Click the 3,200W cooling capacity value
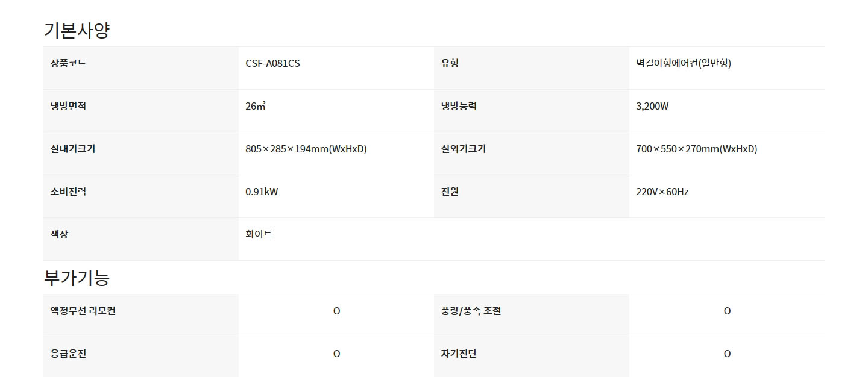 tap(652, 106)
